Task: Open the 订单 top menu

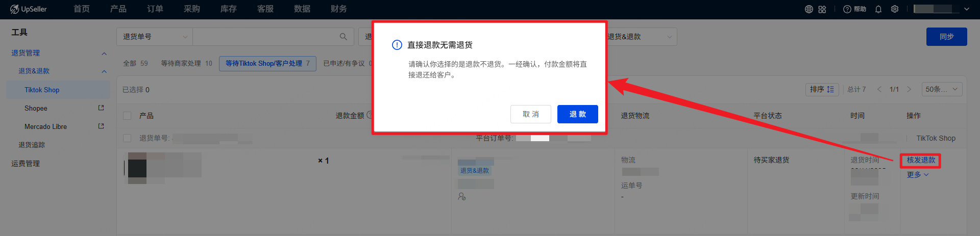Action: 155,9
